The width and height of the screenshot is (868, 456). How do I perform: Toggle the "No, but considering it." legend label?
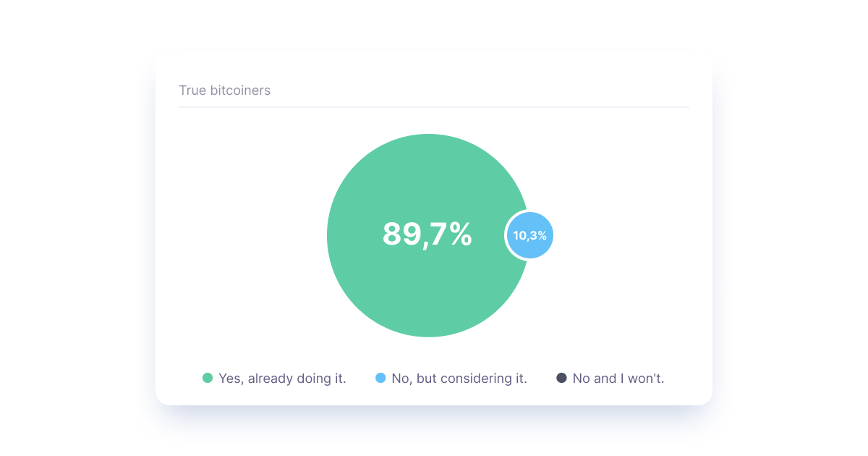coord(459,378)
